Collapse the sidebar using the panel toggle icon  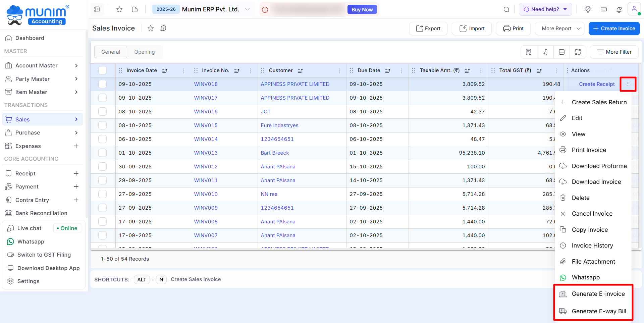point(97,9)
